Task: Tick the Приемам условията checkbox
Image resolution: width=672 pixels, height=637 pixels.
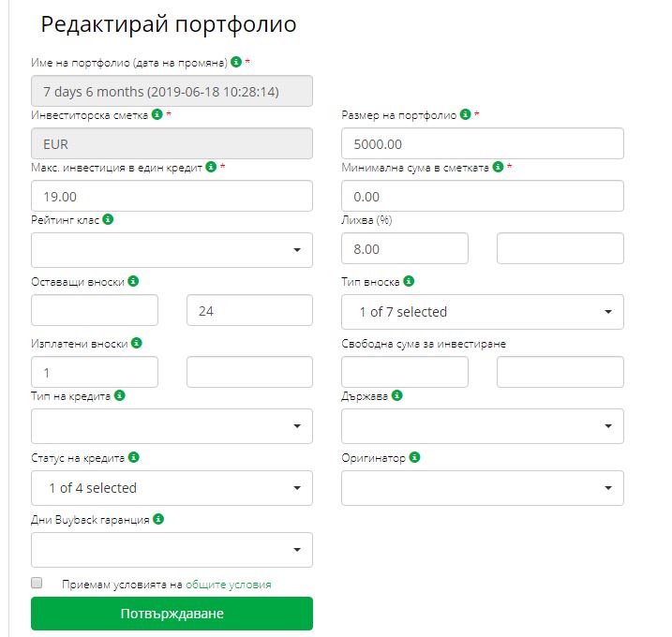Action: (x=37, y=583)
